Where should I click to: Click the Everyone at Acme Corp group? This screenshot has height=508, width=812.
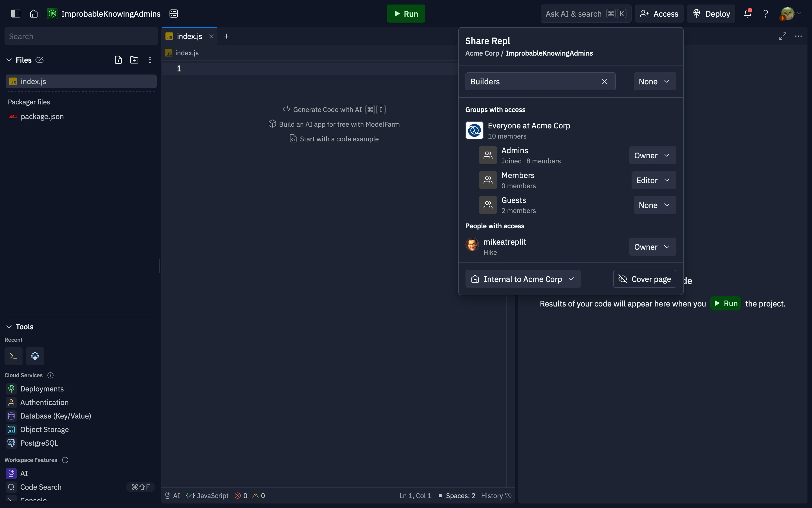[x=518, y=130]
